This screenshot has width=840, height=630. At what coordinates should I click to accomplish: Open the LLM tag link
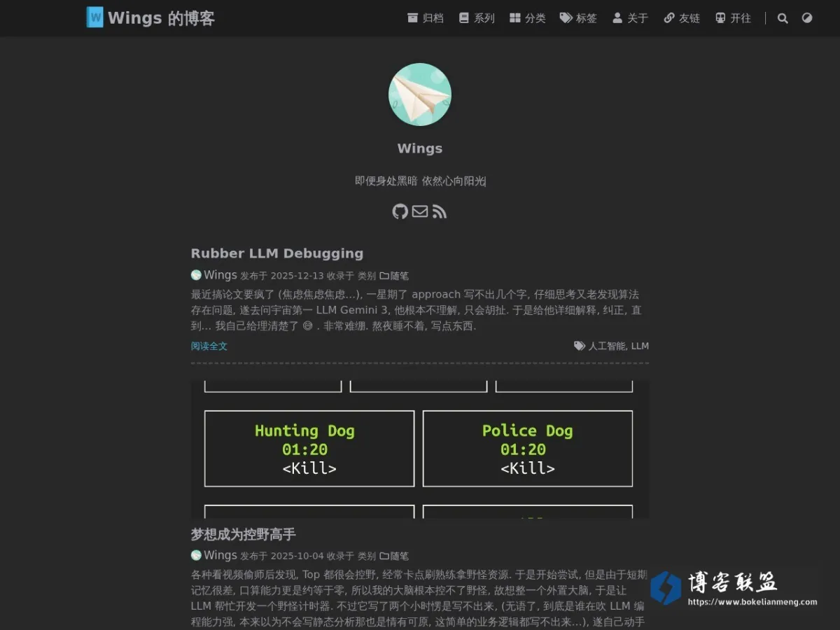click(640, 346)
